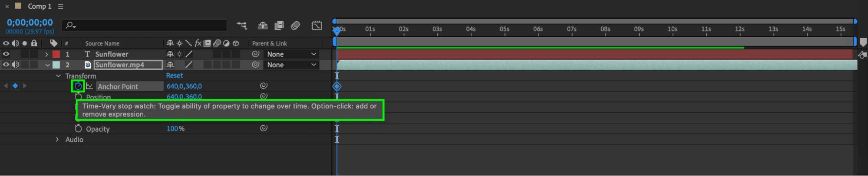The height and width of the screenshot is (176, 868).
Task: Click the Opacity stopwatch icon
Action: tap(78, 128)
